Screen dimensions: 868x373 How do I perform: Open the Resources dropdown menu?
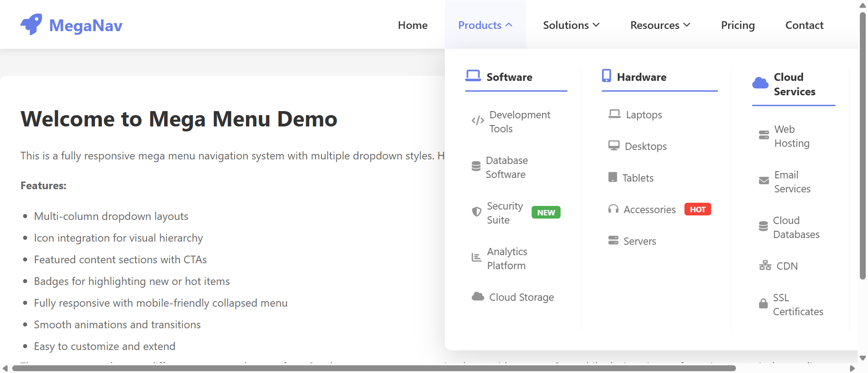pos(660,25)
